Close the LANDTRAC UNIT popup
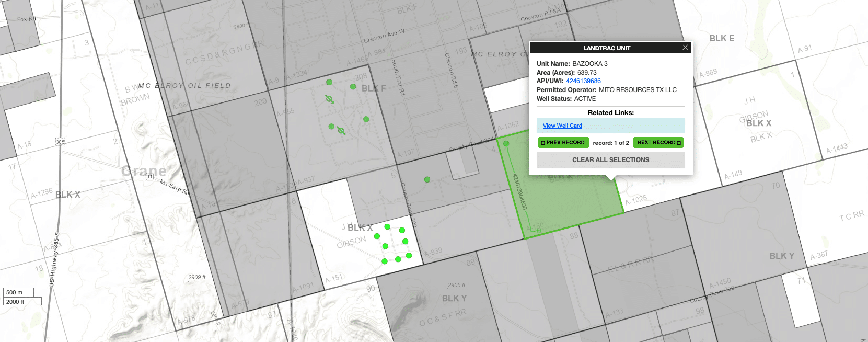 click(685, 48)
